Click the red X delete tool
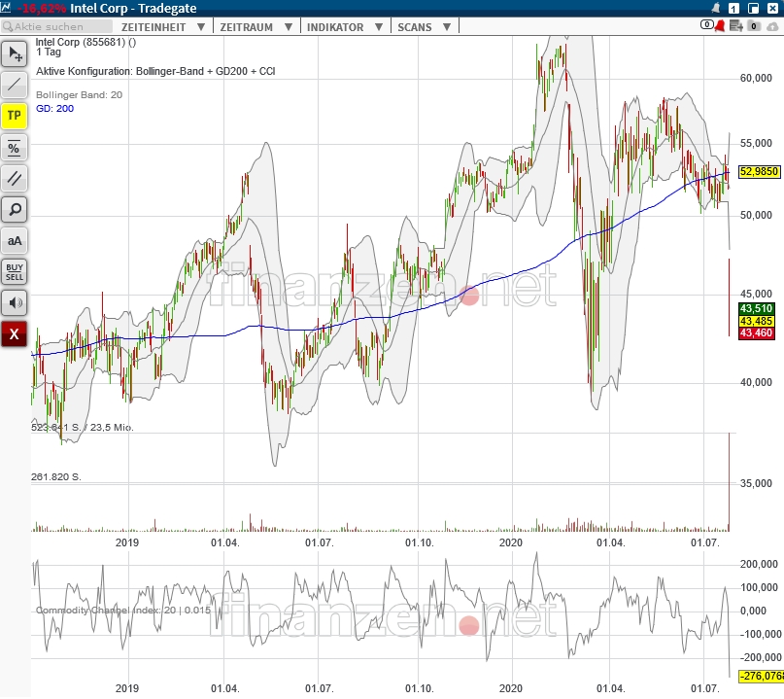784x699 pixels. coord(14,333)
